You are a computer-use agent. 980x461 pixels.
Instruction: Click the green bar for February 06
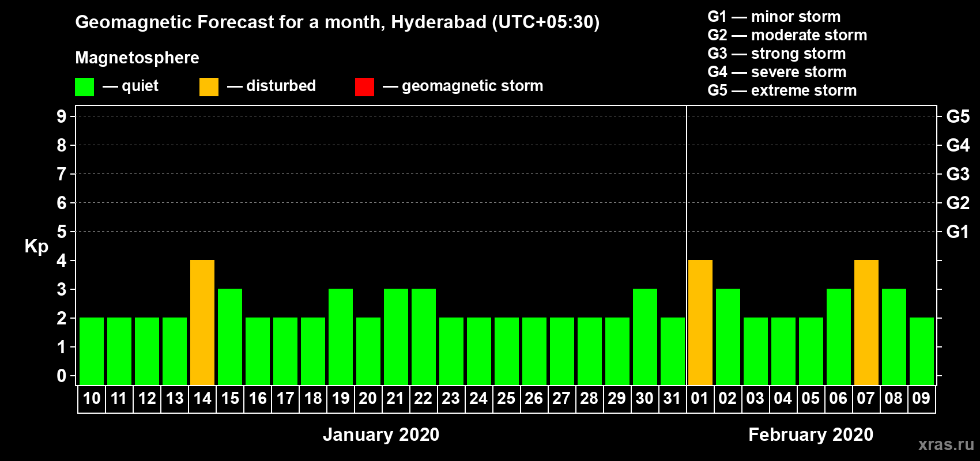tap(839, 337)
